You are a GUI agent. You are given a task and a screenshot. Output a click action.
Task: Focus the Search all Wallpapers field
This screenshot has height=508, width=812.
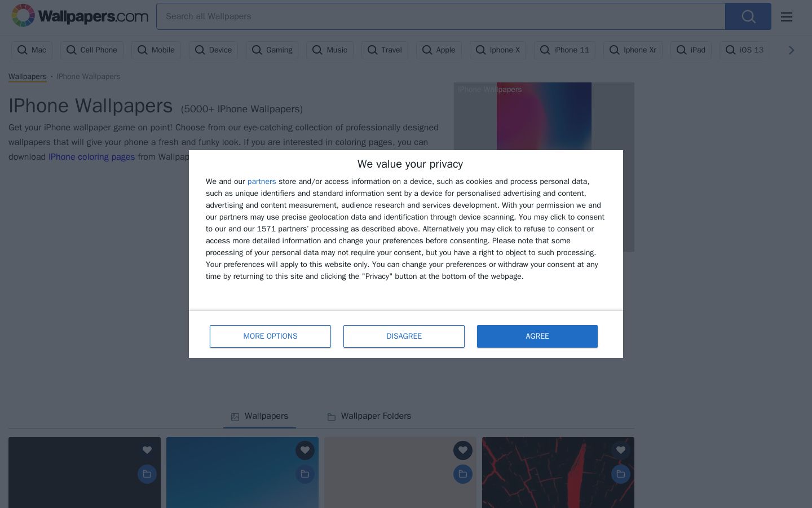coord(441,16)
